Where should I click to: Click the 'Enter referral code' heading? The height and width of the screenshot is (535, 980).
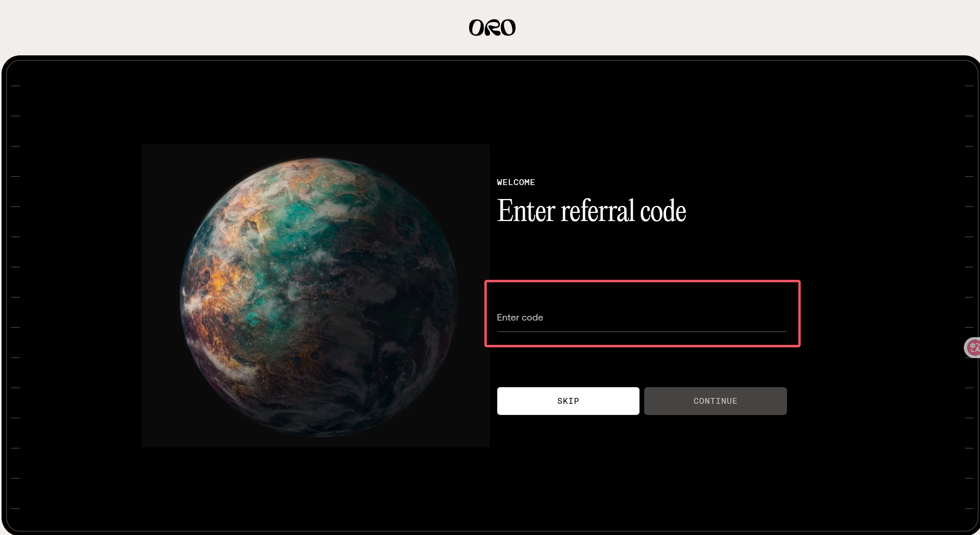click(x=591, y=211)
